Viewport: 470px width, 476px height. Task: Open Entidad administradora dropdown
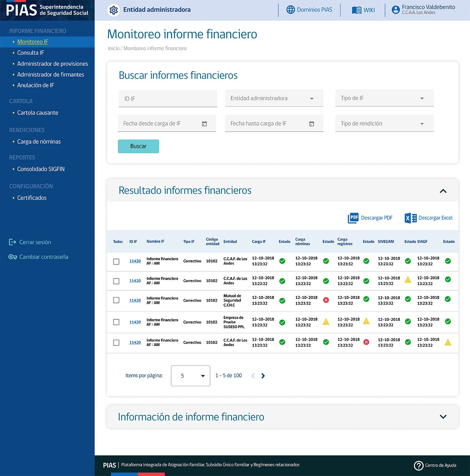coord(274,98)
